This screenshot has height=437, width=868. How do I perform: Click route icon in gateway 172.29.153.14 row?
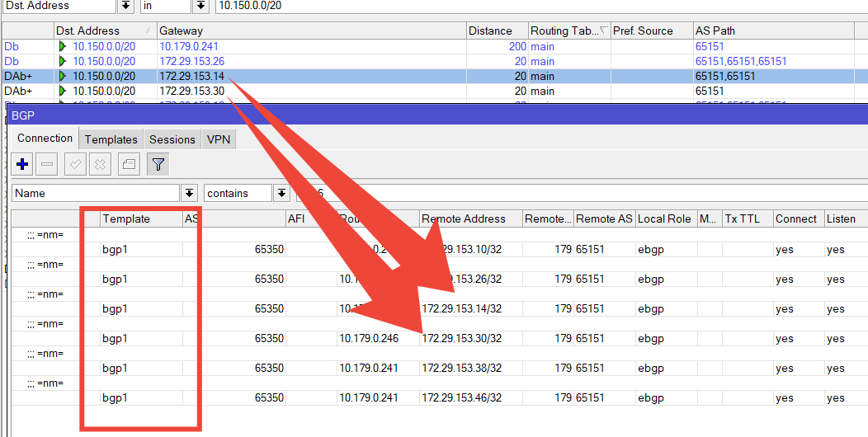click(x=62, y=76)
